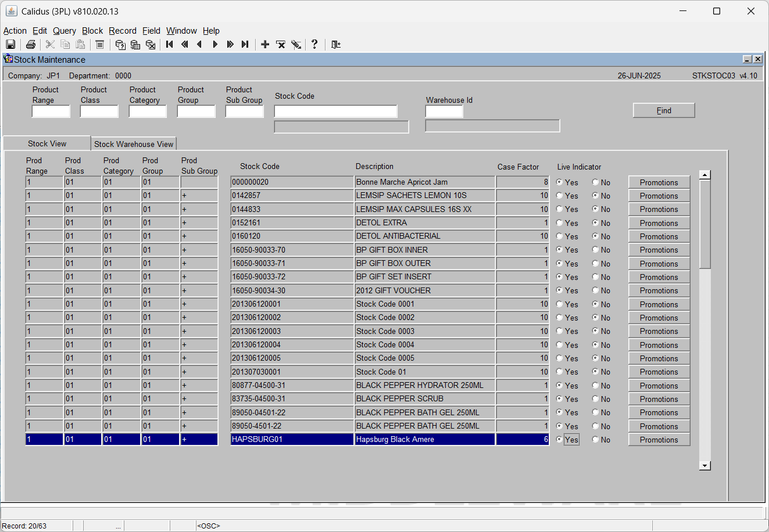The height and width of the screenshot is (532, 769).
Task: Click the Execute Query database icon
Action: [135, 45]
